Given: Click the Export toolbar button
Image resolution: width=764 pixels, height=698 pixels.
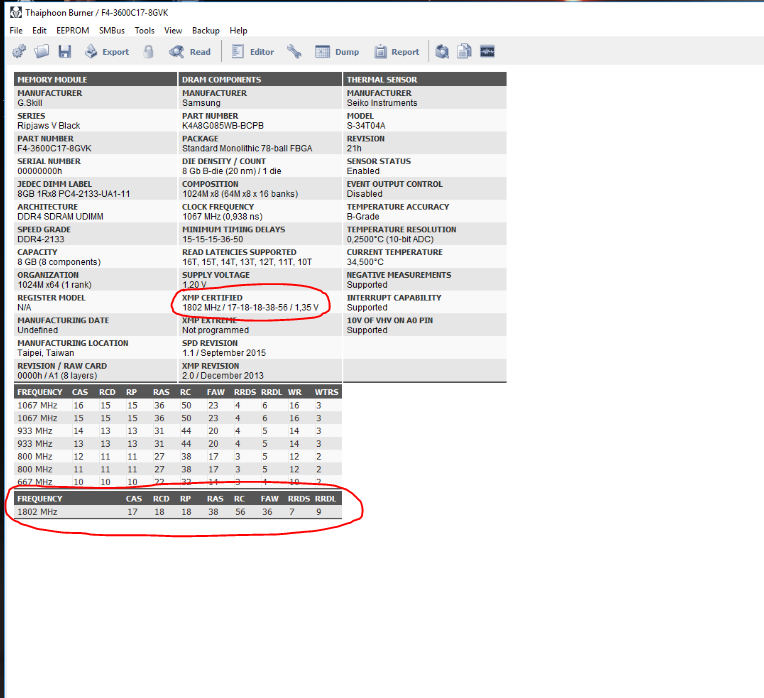Looking at the screenshot, I should pyautogui.click(x=107, y=52).
